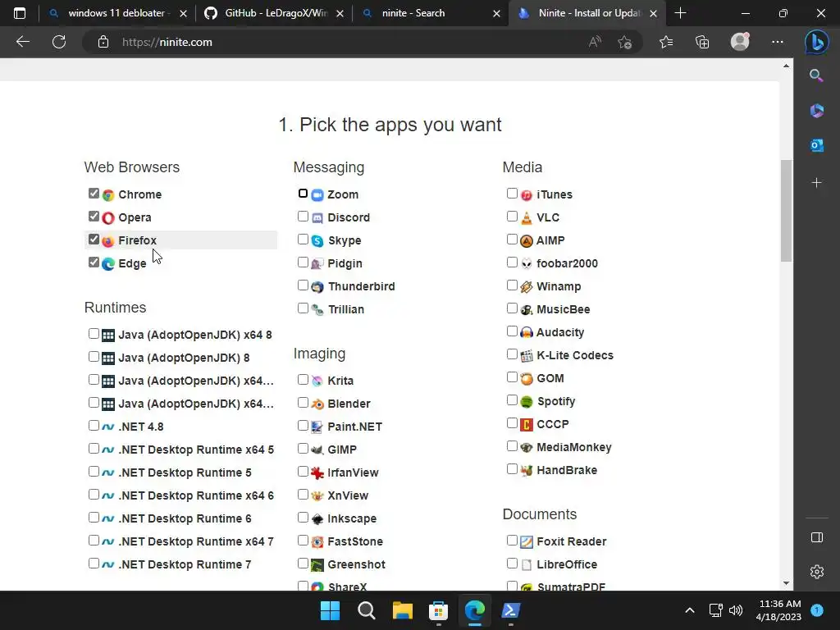Add a sidebar app with plus

[816, 183]
